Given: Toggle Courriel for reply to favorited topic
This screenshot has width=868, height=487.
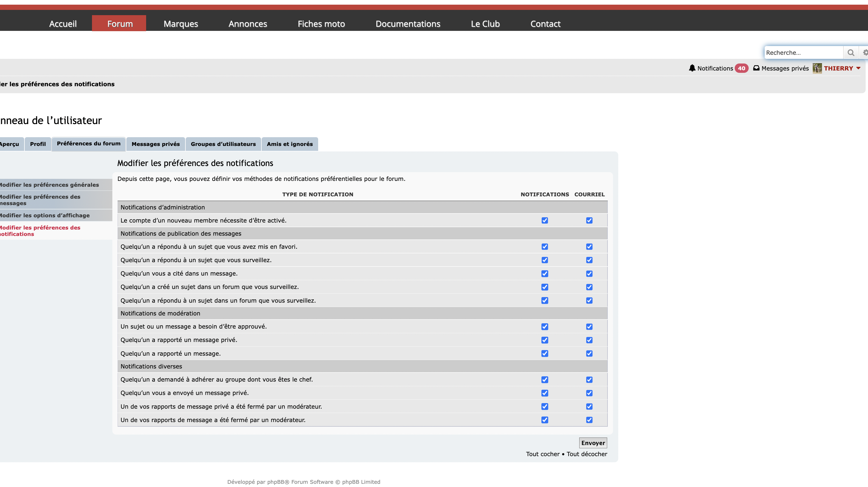Looking at the screenshot, I should [x=589, y=246].
